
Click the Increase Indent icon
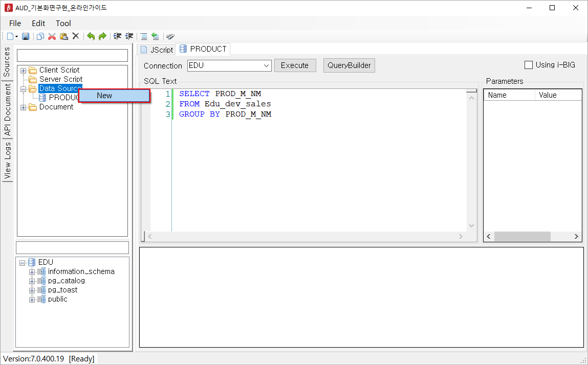118,36
